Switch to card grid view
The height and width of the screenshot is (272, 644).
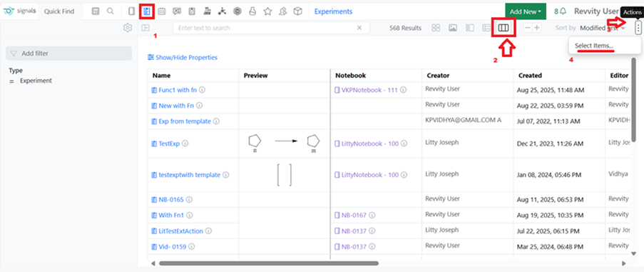436,28
